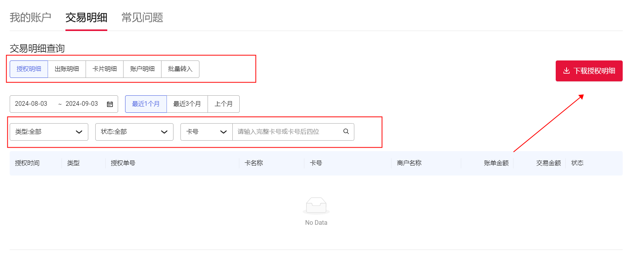This screenshot has width=644, height=279.
Task: Click the start date 2024-08-03 field
Action: 31,104
